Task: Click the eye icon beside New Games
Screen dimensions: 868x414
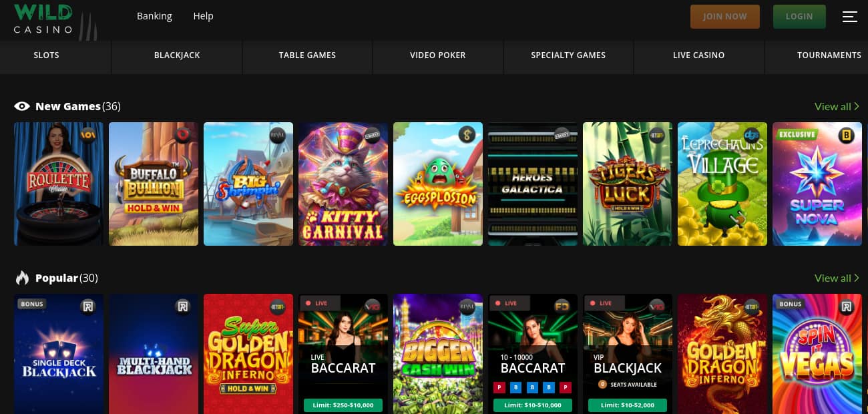Action: tap(22, 106)
